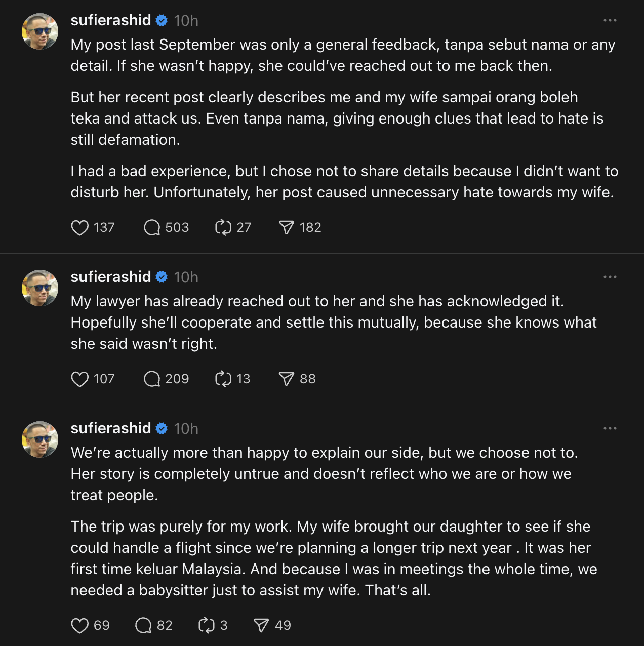
Task: Expand more options on the trip post
Action: (x=610, y=429)
